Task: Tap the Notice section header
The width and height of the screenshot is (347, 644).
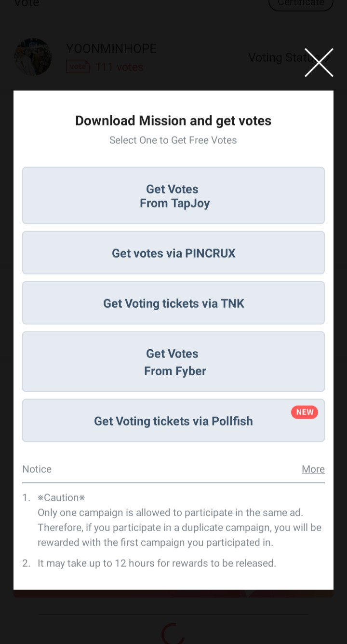Action: coord(37,469)
